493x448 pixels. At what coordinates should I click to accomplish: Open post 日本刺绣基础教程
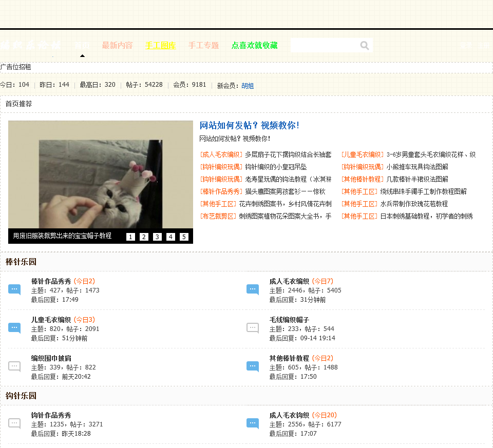(x=426, y=216)
